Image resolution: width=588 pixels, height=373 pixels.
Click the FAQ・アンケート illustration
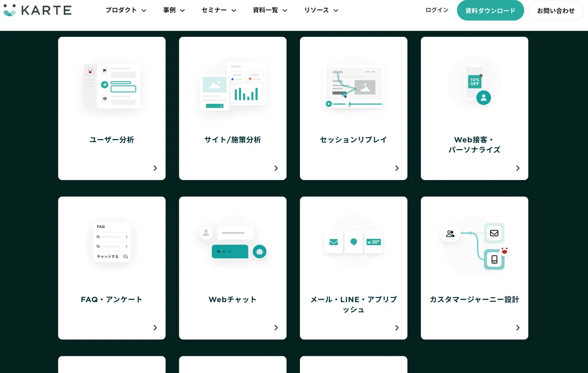[x=112, y=242]
